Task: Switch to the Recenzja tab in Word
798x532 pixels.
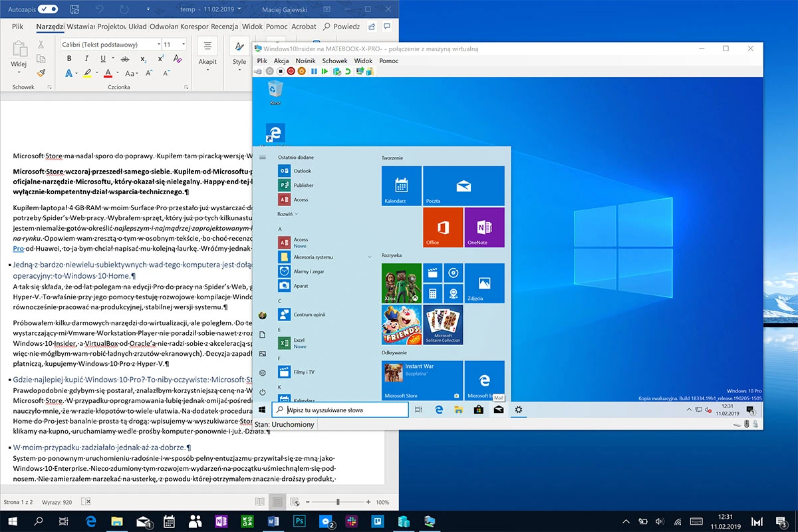Action: (x=224, y=27)
